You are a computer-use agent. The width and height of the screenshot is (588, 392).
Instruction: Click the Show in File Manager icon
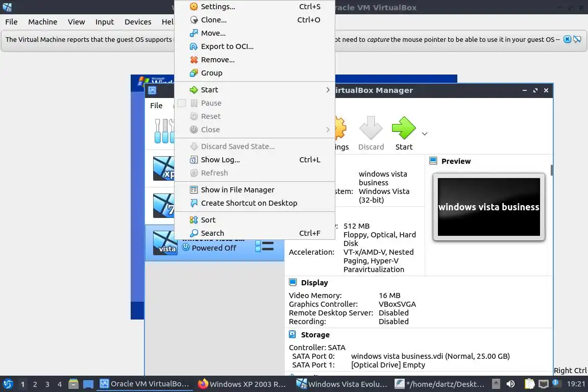pos(193,190)
